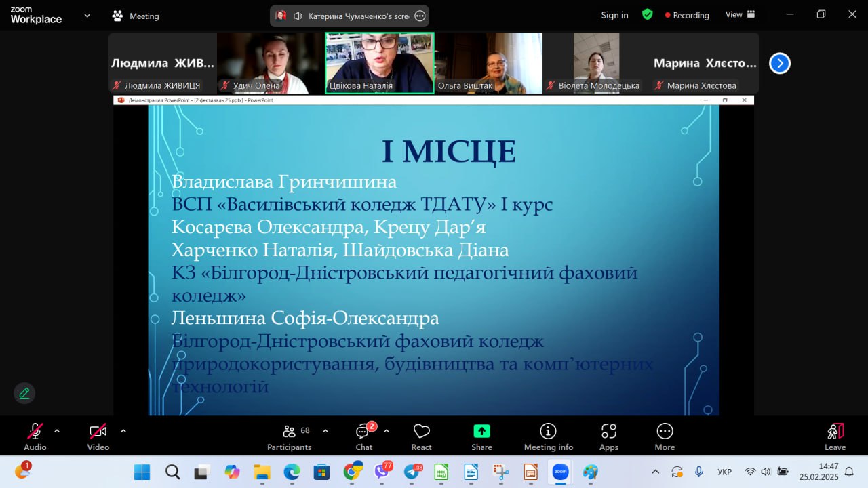Viewport: 868px width, 488px height.
Task: Open the Participants list
Action: coord(290,436)
